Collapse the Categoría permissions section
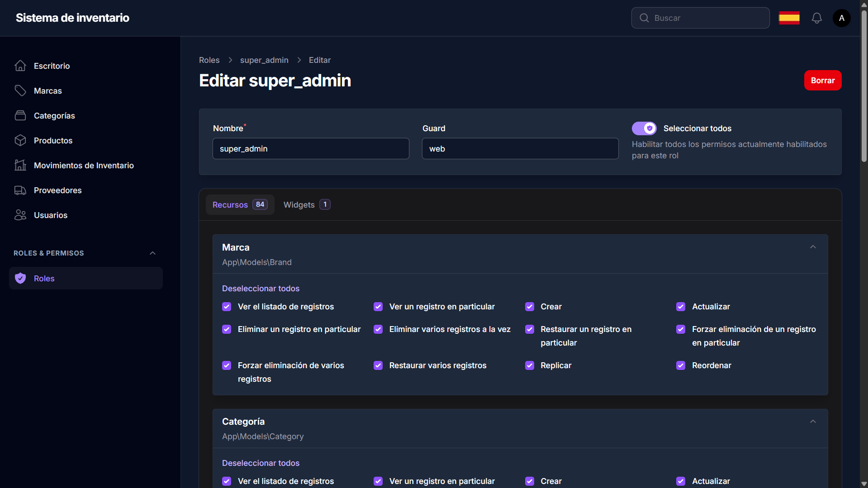Screen dimensions: 868x488 pyautogui.click(x=813, y=422)
